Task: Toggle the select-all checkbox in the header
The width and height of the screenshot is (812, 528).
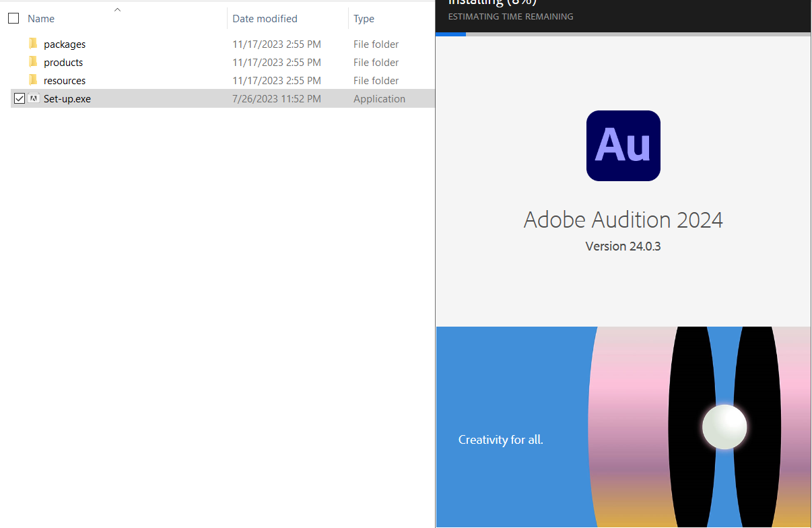Action: tap(13, 18)
